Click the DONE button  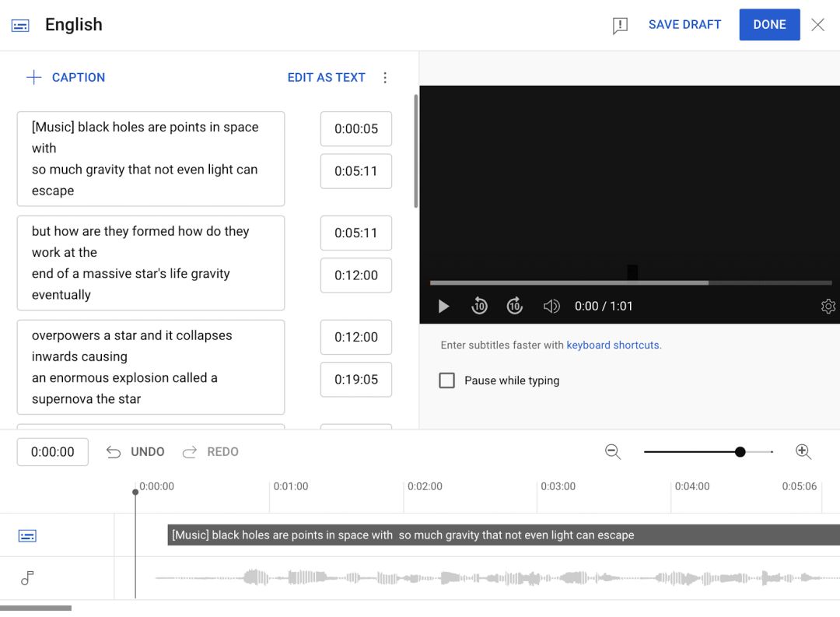(x=769, y=25)
